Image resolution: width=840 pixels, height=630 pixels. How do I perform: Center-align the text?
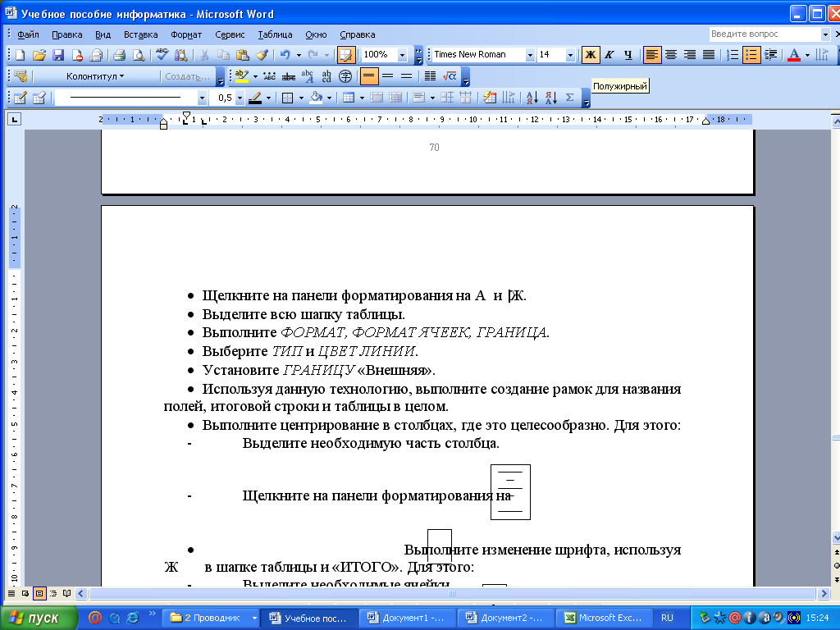[x=671, y=55]
